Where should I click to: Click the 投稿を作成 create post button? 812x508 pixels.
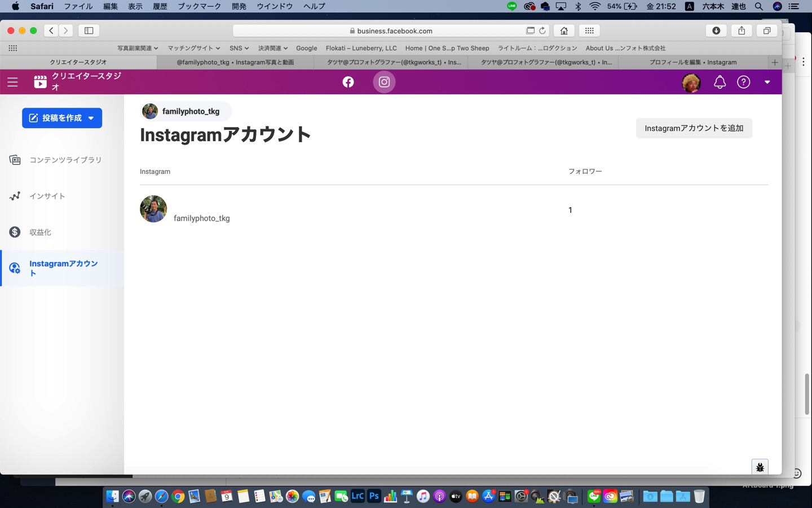point(62,118)
